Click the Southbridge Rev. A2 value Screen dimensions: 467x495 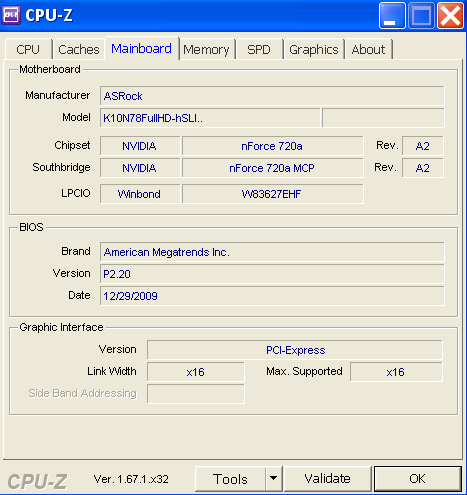coord(423,168)
